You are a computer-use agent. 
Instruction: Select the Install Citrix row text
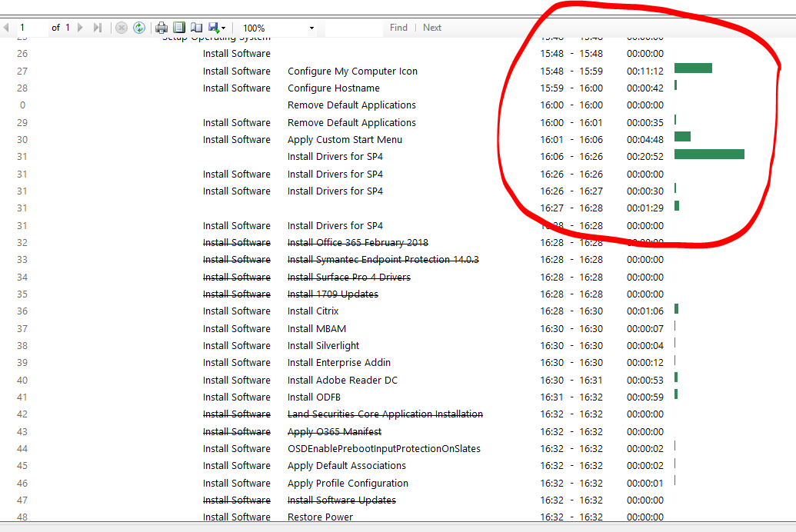coord(312,311)
